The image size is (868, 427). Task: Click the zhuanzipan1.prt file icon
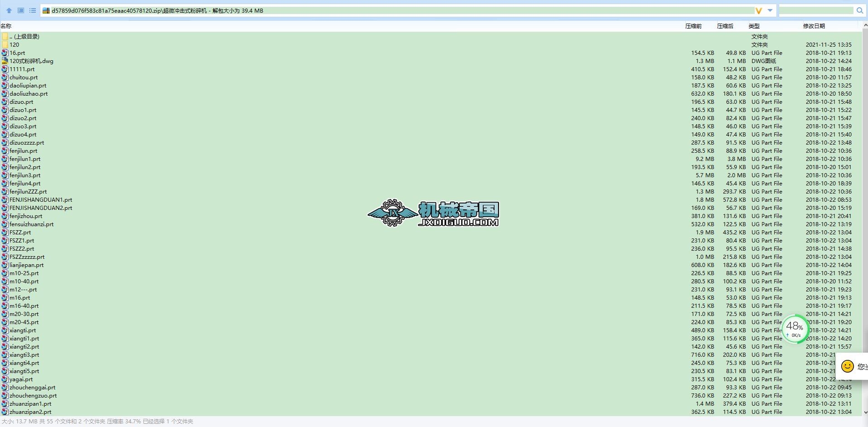5,404
